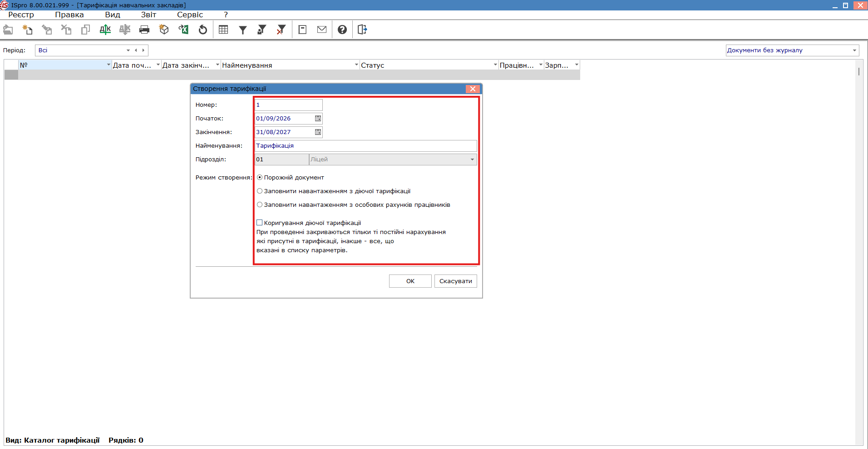The height and width of the screenshot is (449, 868).
Task: Click the green ДК posting icon
Action: click(105, 30)
